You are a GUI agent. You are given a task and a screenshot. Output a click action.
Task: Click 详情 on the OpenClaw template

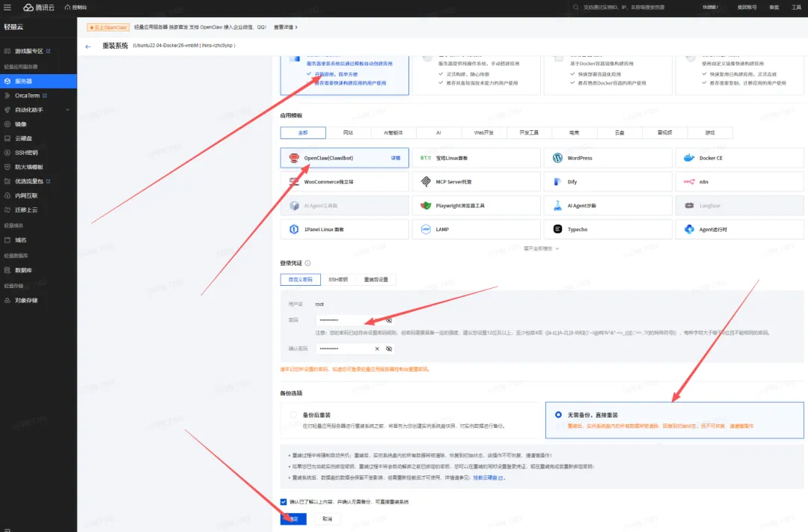click(396, 158)
